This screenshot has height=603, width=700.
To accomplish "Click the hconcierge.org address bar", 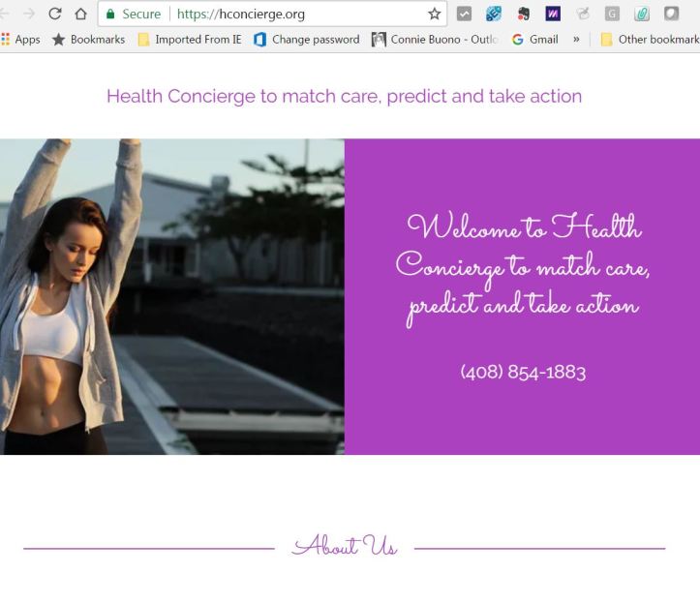I will [x=272, y=14].
